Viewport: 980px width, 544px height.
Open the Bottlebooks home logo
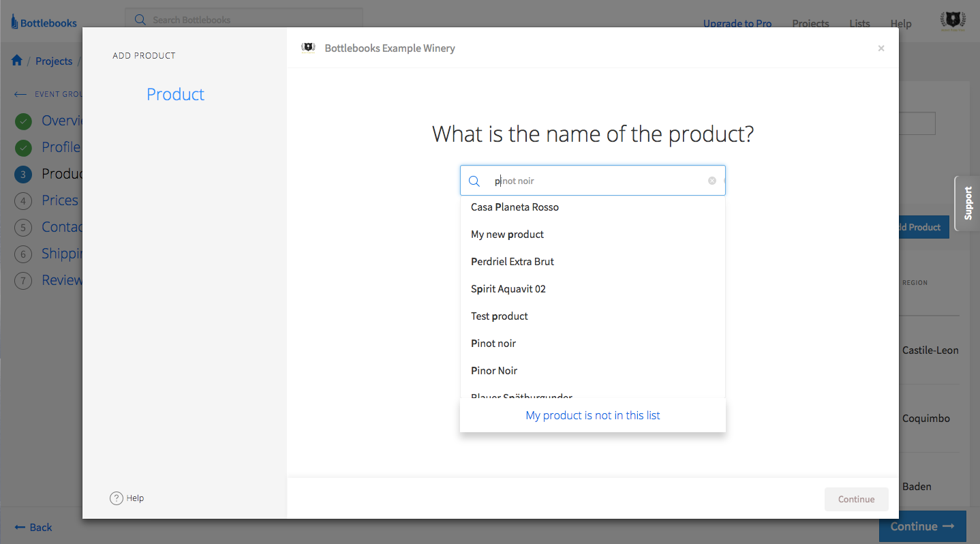(44, 22)
